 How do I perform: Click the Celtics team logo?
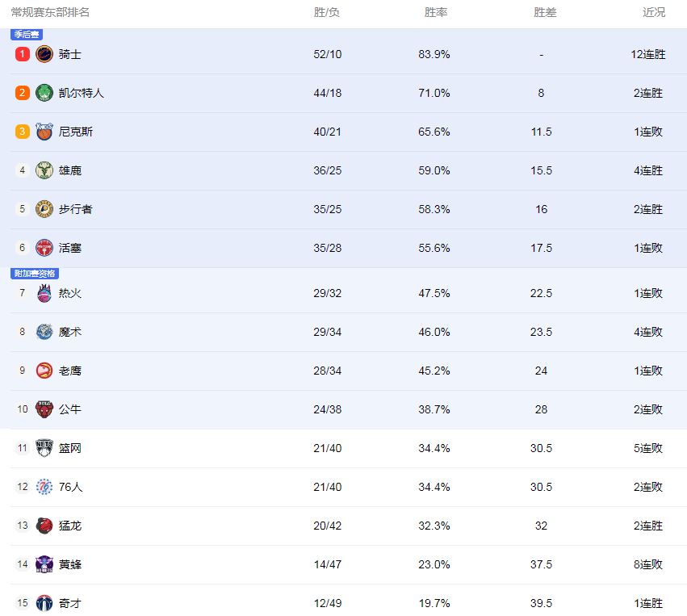tap(44, 93)
